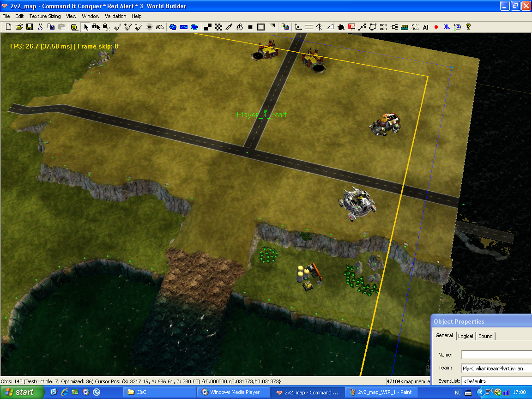This screenshot has height=399, width=532.
Task: Open the View menu
Action: tap(71, 16)
